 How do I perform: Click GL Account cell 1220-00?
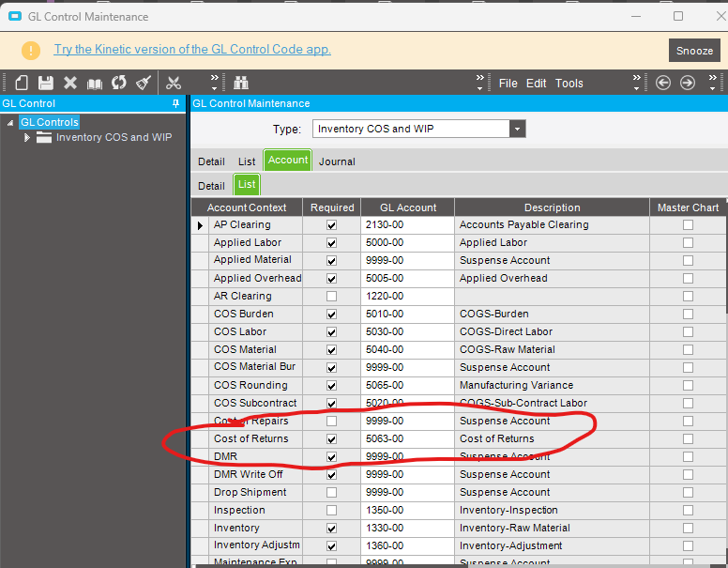click(x=408, y=296)
